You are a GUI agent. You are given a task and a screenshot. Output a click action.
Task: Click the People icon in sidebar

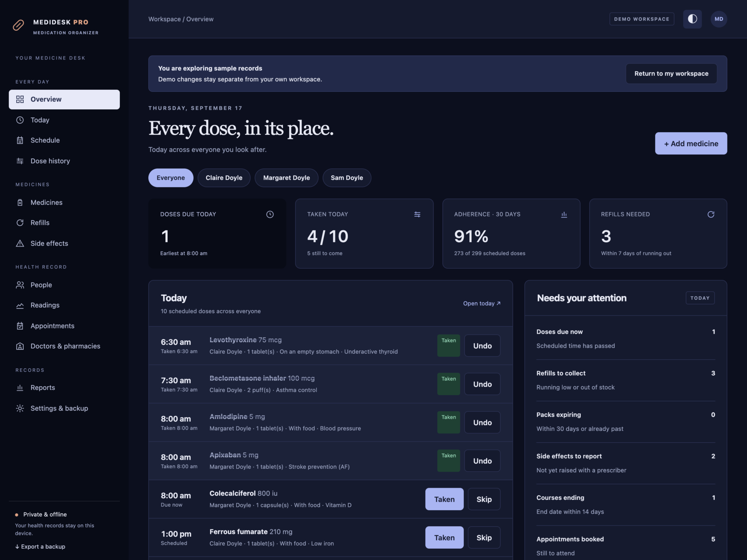(20, 285)
